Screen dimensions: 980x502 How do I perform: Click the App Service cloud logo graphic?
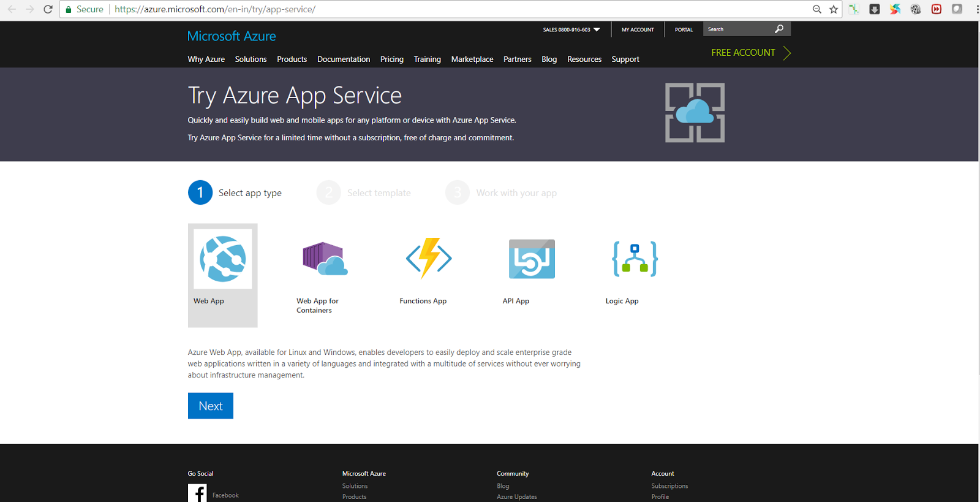(695, 113)
